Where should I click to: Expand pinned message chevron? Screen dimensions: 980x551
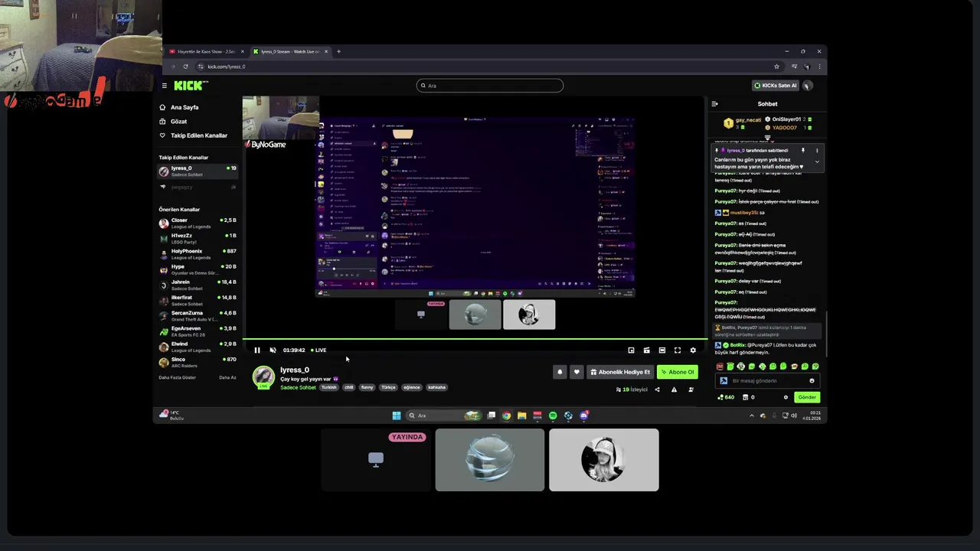(x=817, y=162)
